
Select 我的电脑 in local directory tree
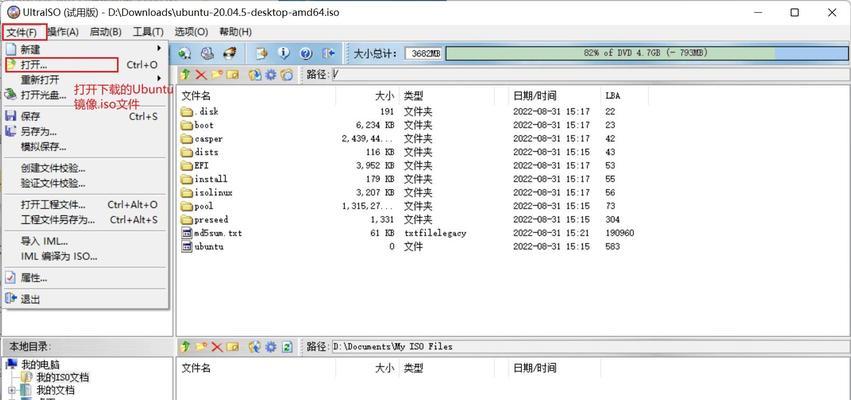(x=41, y=365)
